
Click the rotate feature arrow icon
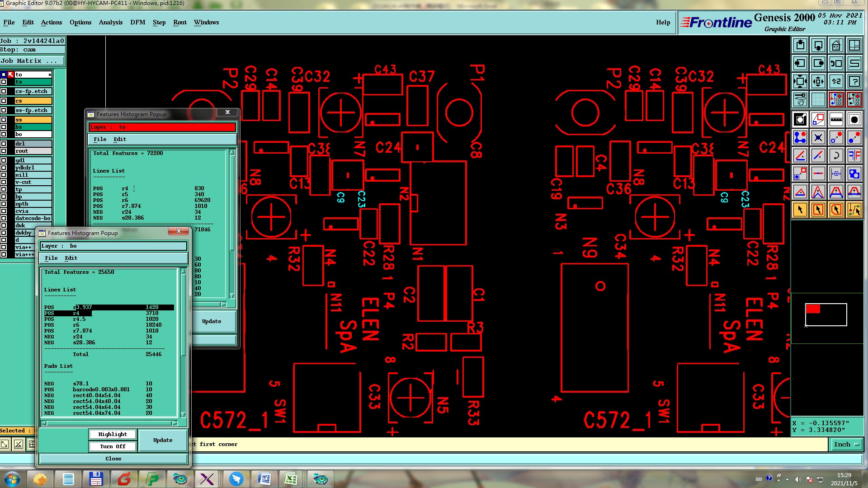tap(836, 155)
